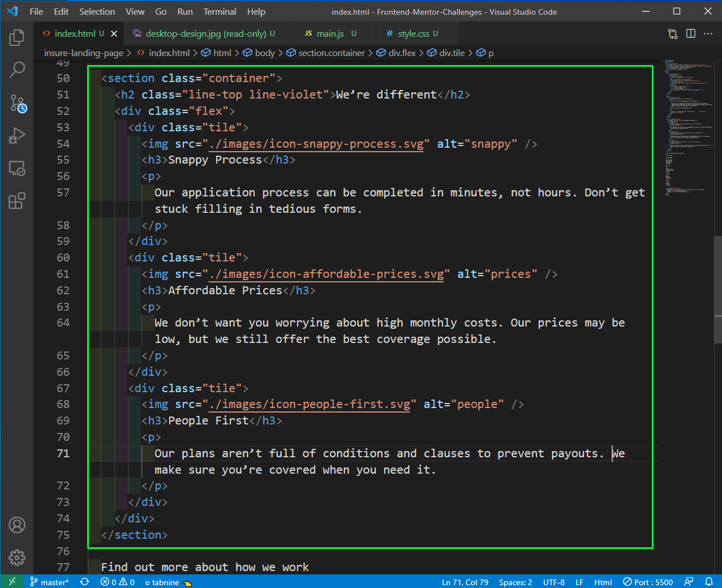Open the Explorer view in activity bar
Viewport: 722px width, 588px height.
point(17,37)
